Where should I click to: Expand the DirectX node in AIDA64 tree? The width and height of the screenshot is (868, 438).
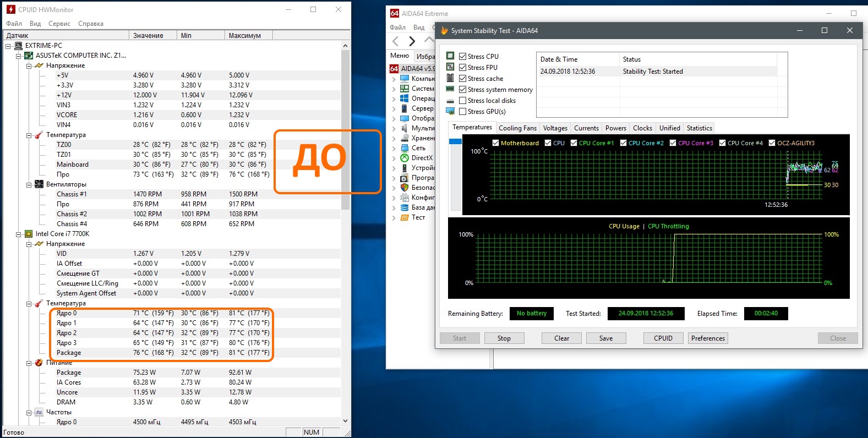[x=394, y=158]
